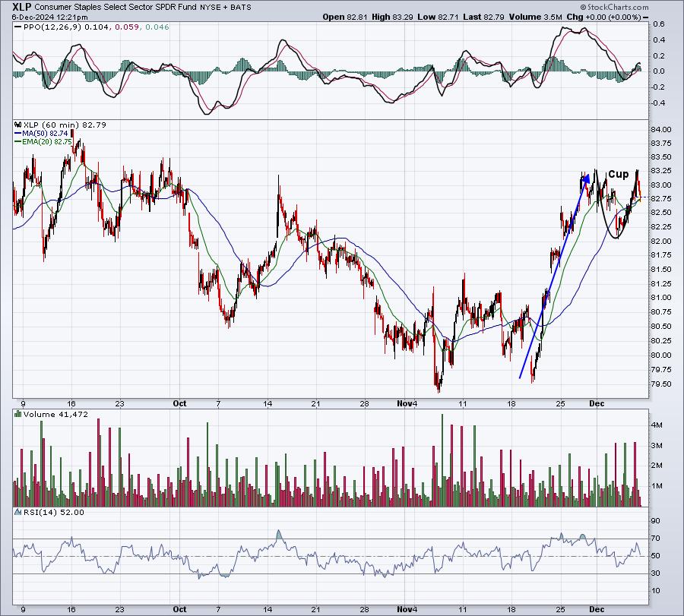The height and width of the screenshot is (616, 684).
Task: Click the green EMA(20) line swatch
Action: (18, 142)
